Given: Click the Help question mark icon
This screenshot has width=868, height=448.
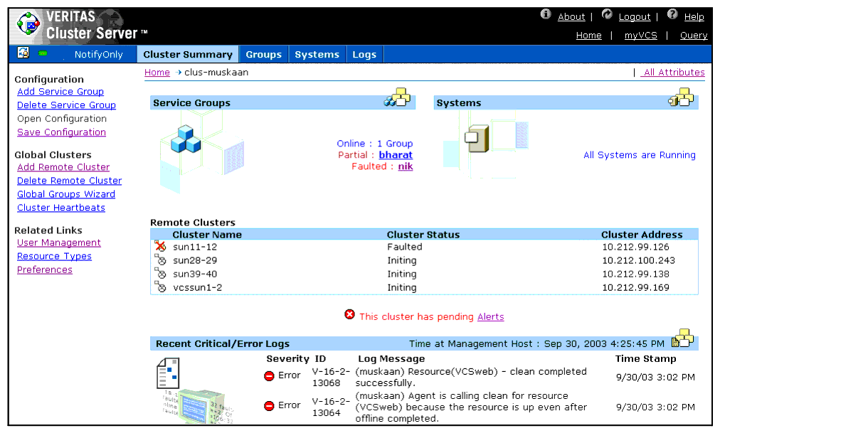Looking at the screenshot, I should (672, 14).
